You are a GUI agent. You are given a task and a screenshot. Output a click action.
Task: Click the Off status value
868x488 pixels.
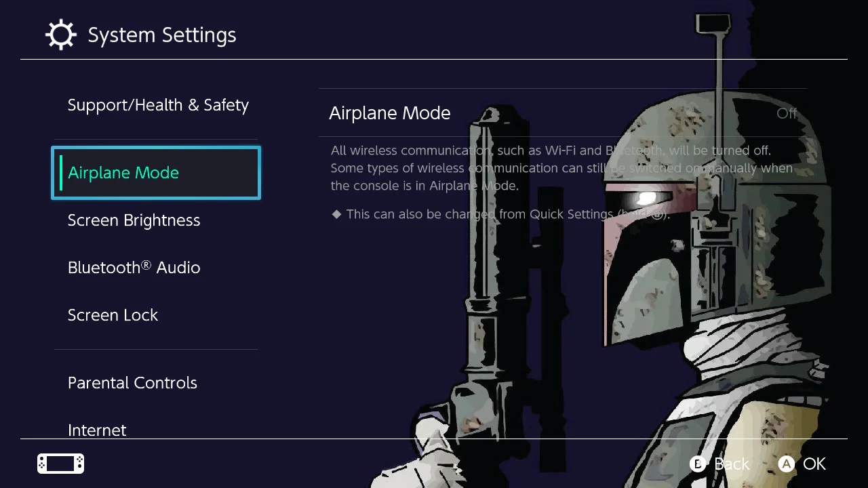787,113
